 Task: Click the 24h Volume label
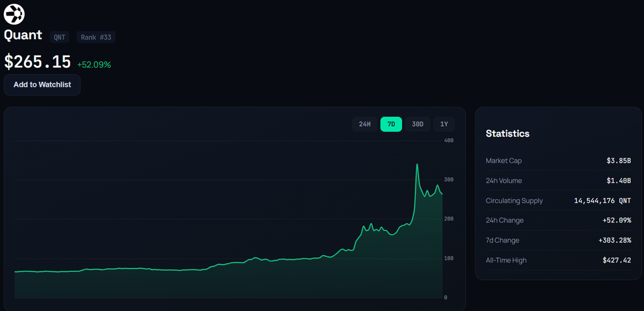pos(504,180)
